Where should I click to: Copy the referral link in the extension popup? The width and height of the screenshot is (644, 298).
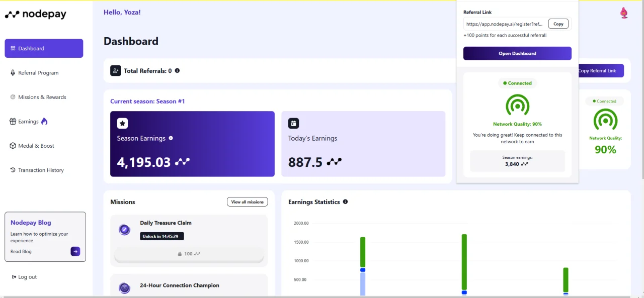pos(558,24)
